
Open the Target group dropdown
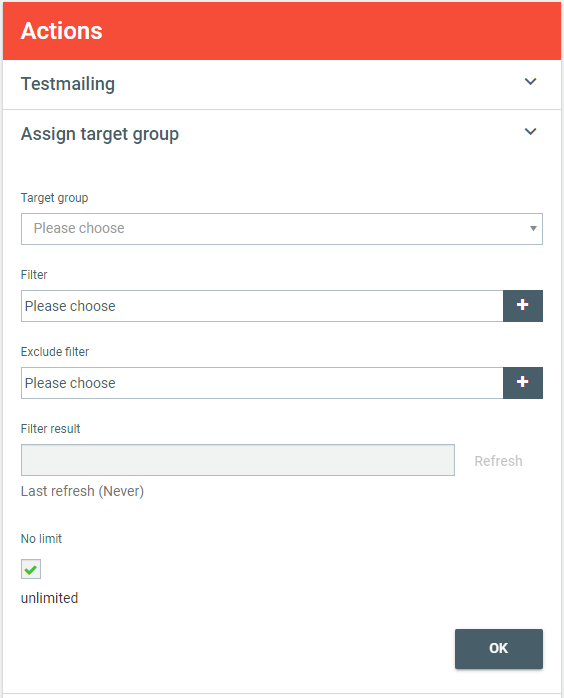[x=282, y=229]
